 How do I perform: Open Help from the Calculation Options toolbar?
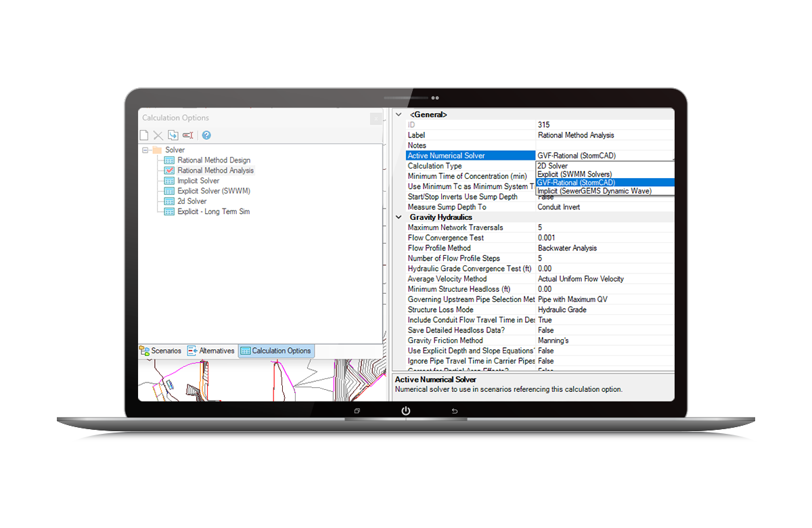[206, 135]
